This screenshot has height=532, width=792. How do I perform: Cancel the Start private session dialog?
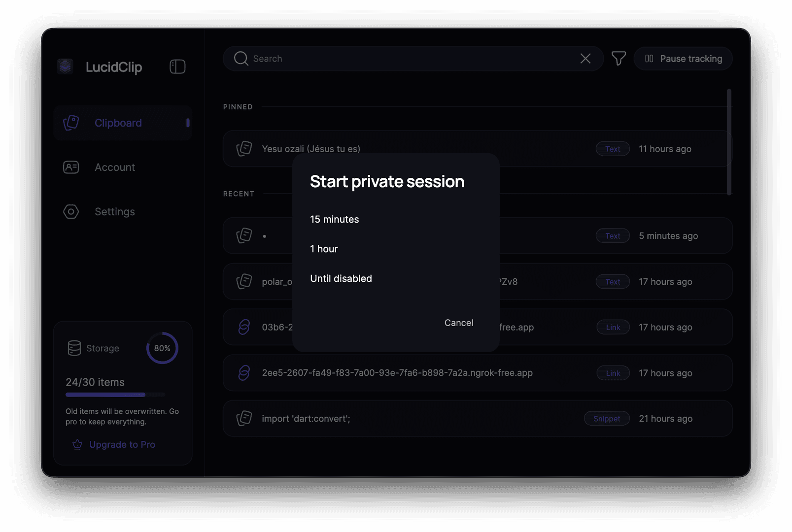click(458, 323)
